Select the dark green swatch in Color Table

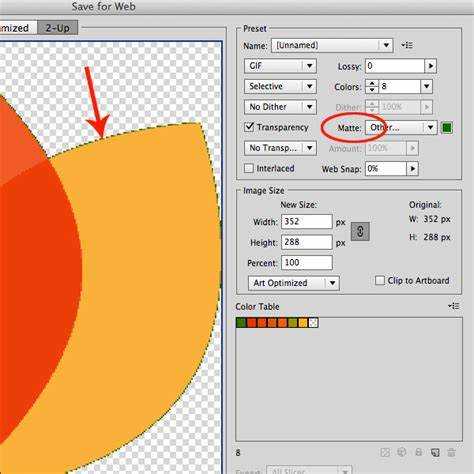[241, 323]
